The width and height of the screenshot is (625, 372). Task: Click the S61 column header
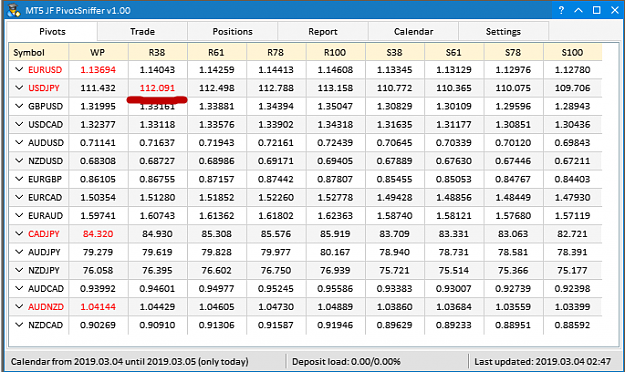(x=454, y=52)
